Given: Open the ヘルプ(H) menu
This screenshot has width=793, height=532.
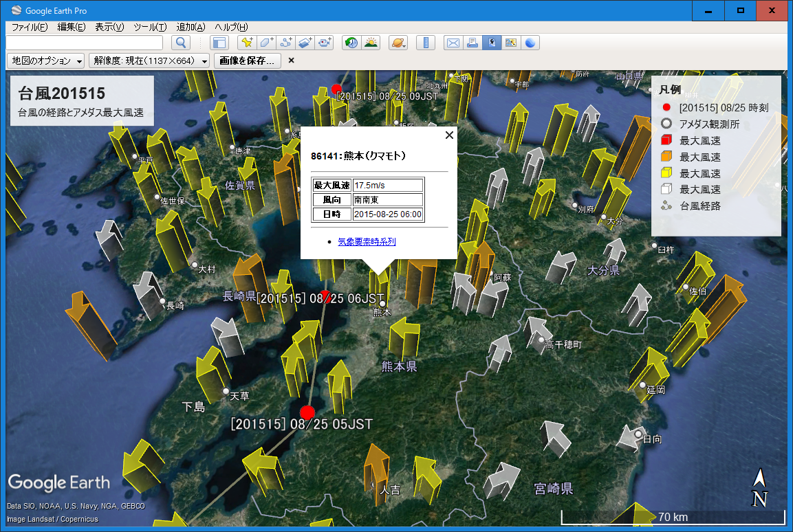Looking at the screenshot, I should pos(231,27).
